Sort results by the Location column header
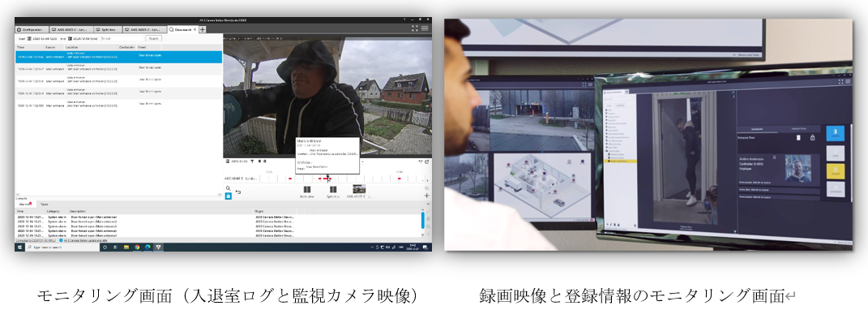 click(72, 48)
